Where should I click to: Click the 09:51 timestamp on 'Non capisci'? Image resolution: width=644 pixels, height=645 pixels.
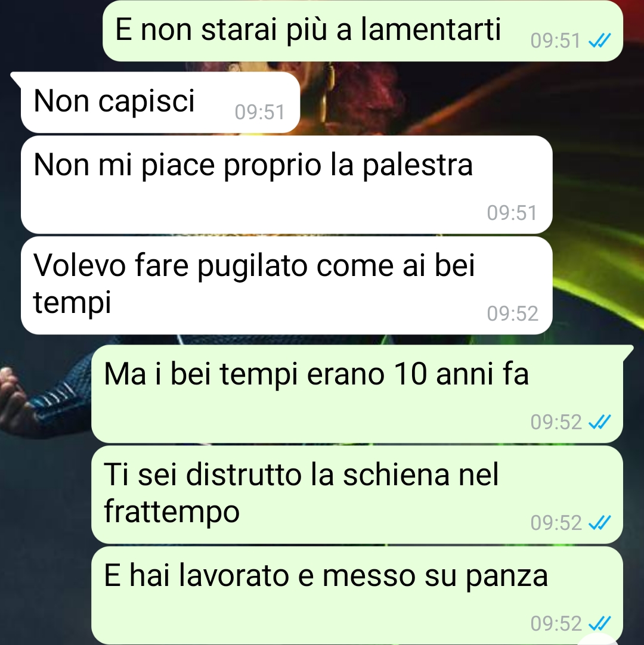point(259,112)
